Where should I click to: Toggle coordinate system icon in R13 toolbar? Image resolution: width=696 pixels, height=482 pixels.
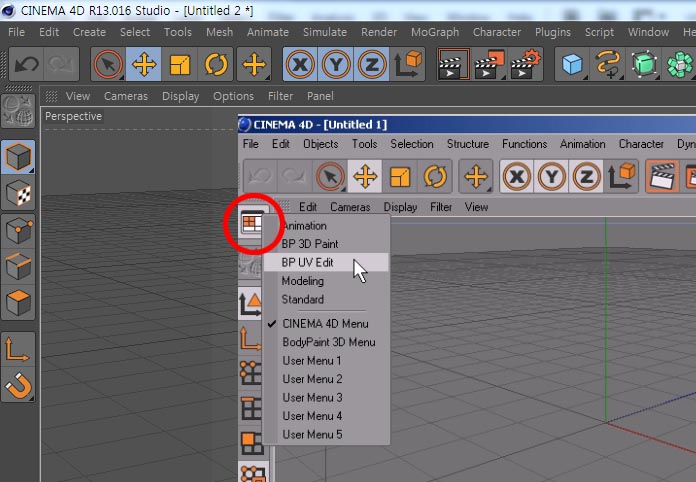pos(408,65)
